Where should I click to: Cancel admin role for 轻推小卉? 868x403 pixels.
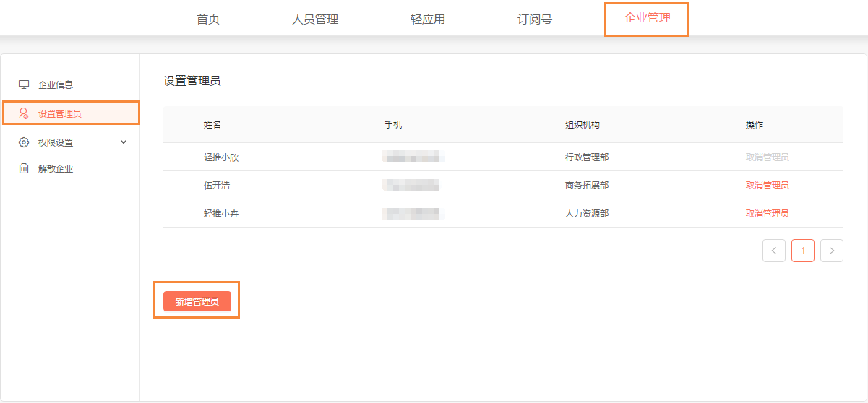click(767, 214)
